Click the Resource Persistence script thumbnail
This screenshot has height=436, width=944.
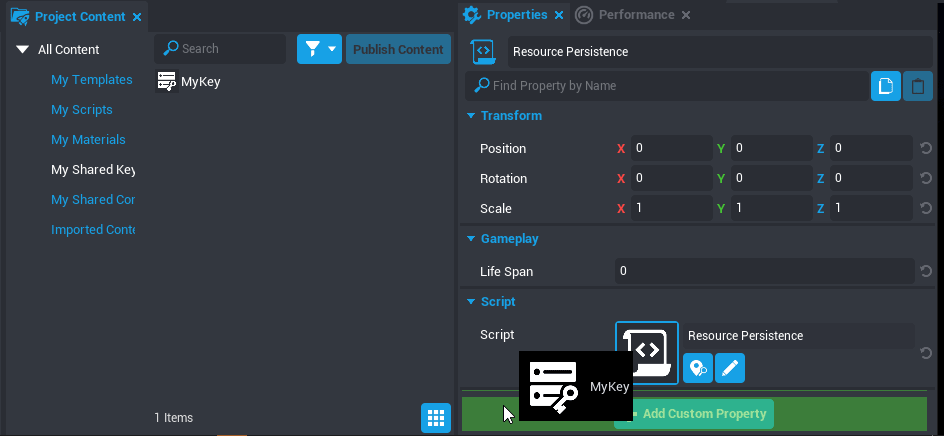647,351
